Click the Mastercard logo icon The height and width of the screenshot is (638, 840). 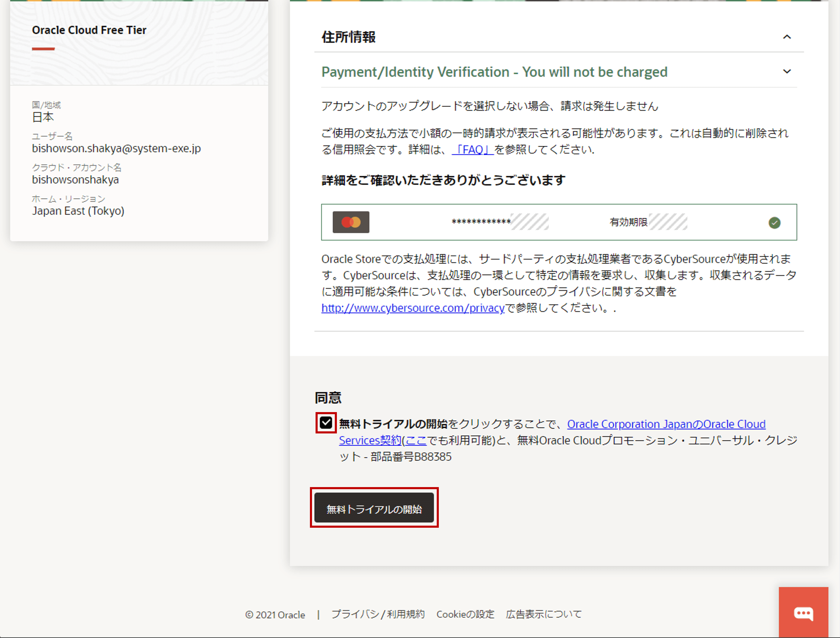[351, 222]
